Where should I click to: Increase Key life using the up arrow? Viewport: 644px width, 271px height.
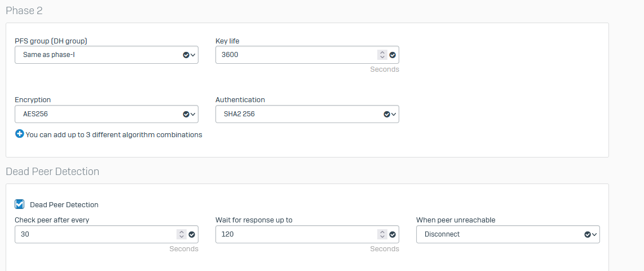pos(382,53)
